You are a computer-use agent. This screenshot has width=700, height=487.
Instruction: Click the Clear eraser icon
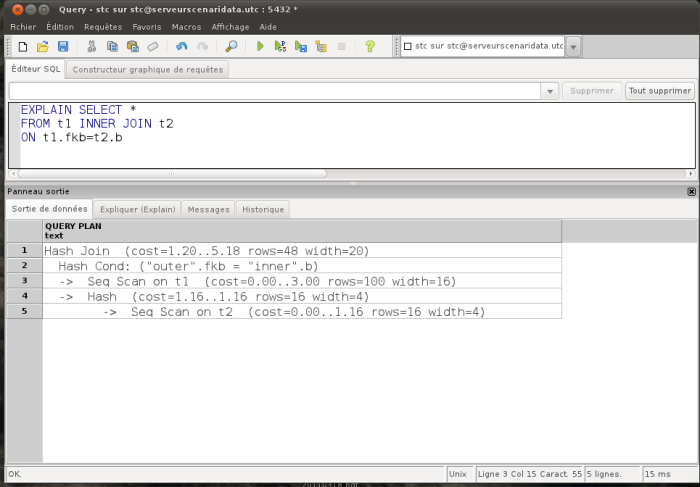tap(153, 46)
